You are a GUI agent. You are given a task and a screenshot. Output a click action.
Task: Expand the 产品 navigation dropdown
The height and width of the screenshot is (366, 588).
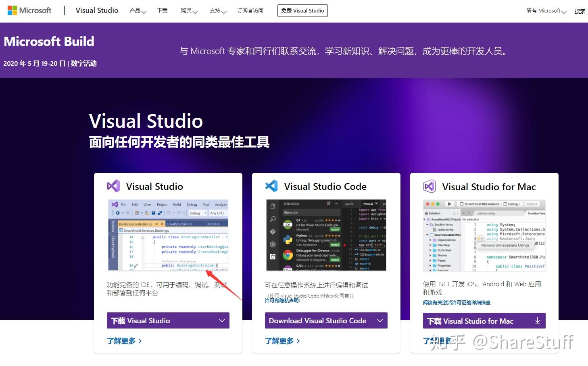138,11
